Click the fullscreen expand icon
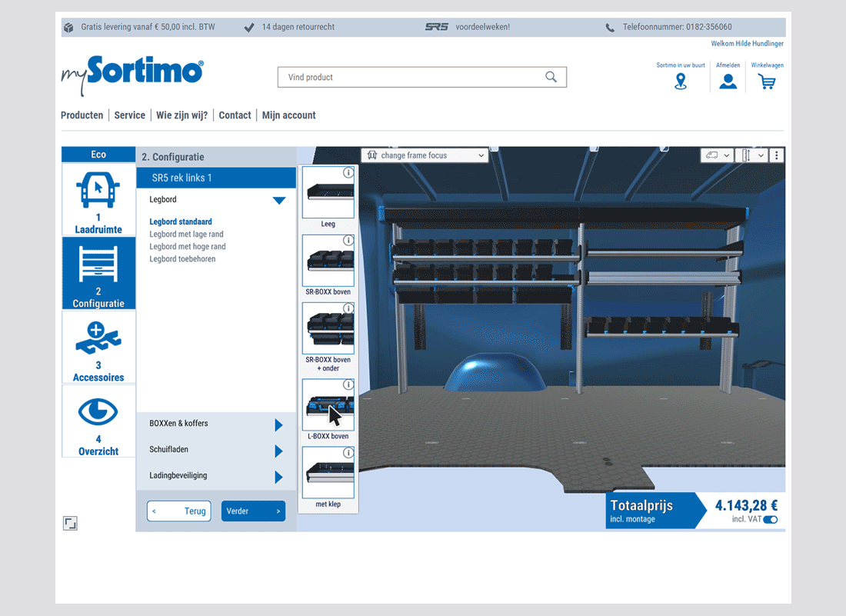Viewport: 846px width, 616px height. tap(70, 524)
